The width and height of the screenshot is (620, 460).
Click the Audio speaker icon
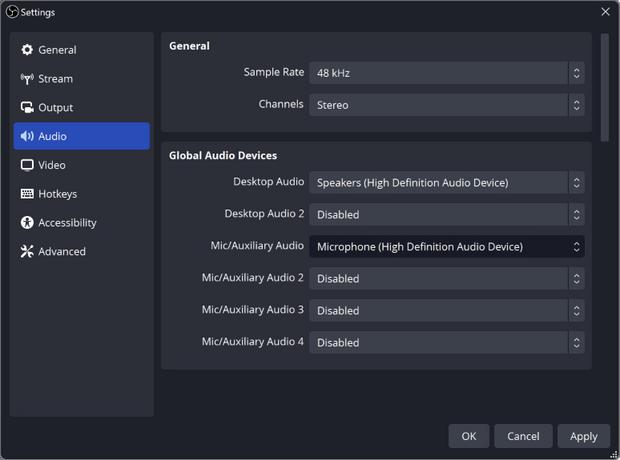(x=27, y=136)
